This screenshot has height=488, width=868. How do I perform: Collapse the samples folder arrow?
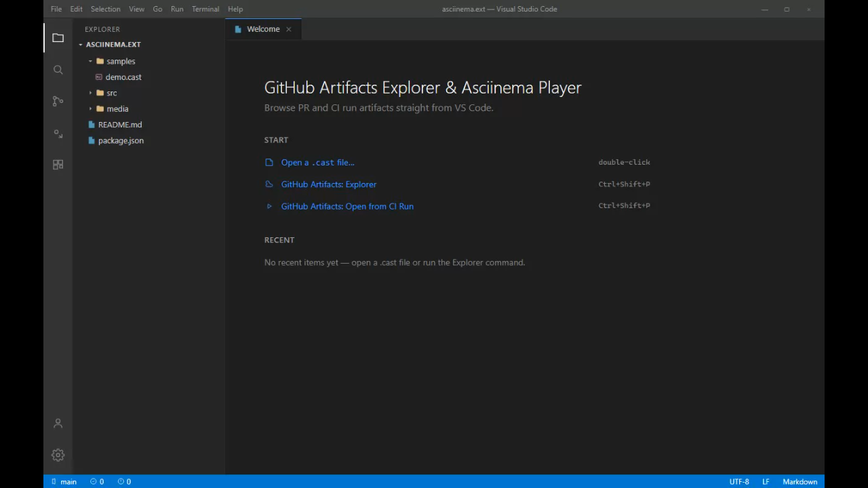click(90, 61)
